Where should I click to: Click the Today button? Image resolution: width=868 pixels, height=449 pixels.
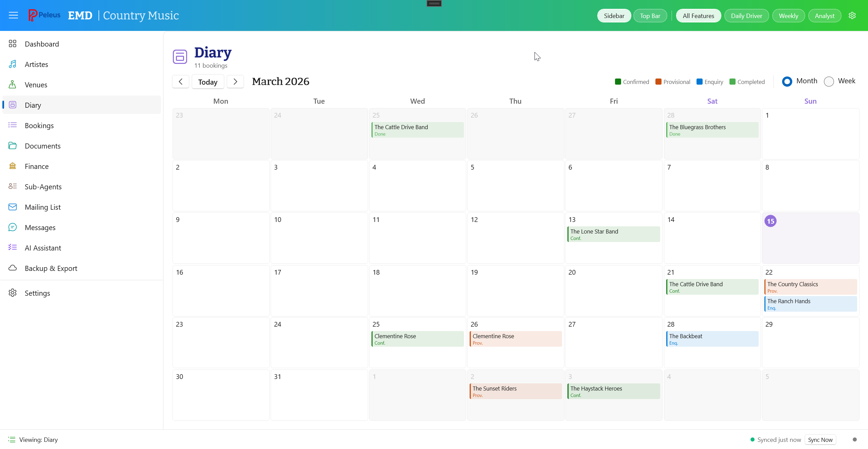tap(207, 82)
